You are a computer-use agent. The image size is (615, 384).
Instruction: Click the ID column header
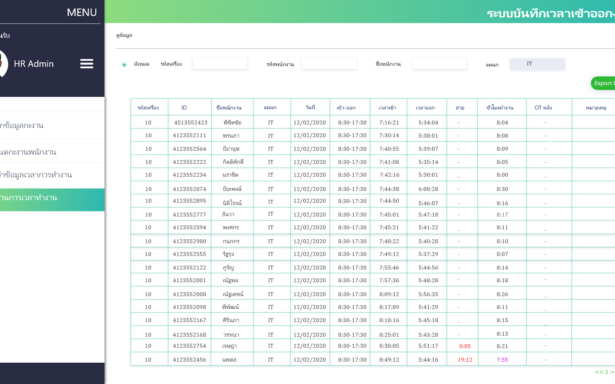pos(184,107)
